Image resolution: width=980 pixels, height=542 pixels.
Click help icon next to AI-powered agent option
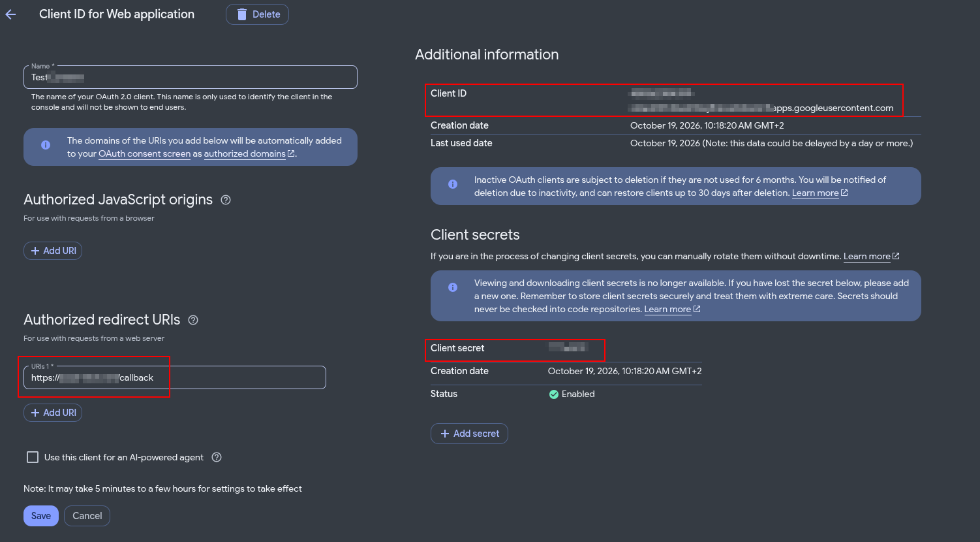click(217, 457)
